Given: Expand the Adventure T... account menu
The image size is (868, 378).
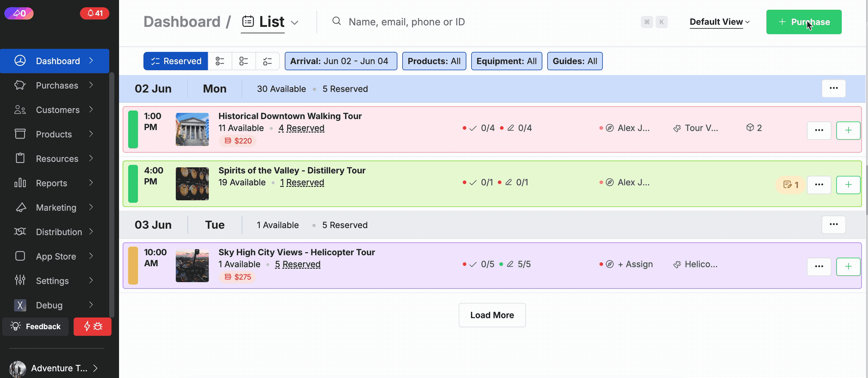Looking at the screenshot, I should point(96,368).
